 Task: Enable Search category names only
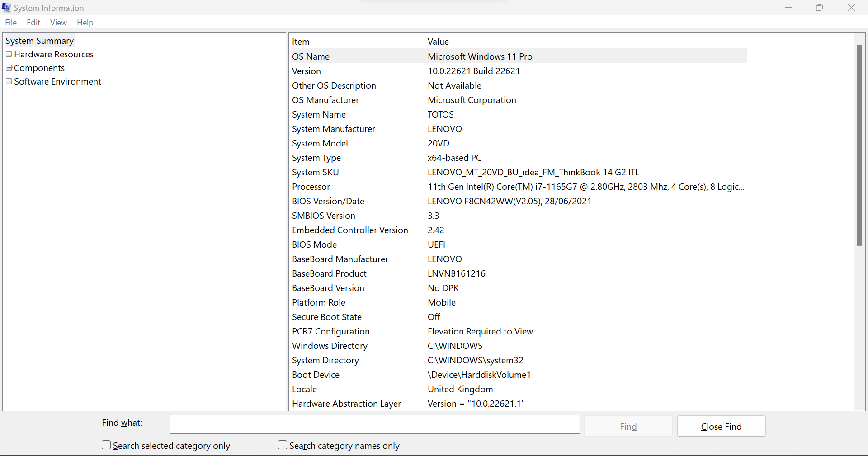283,445
